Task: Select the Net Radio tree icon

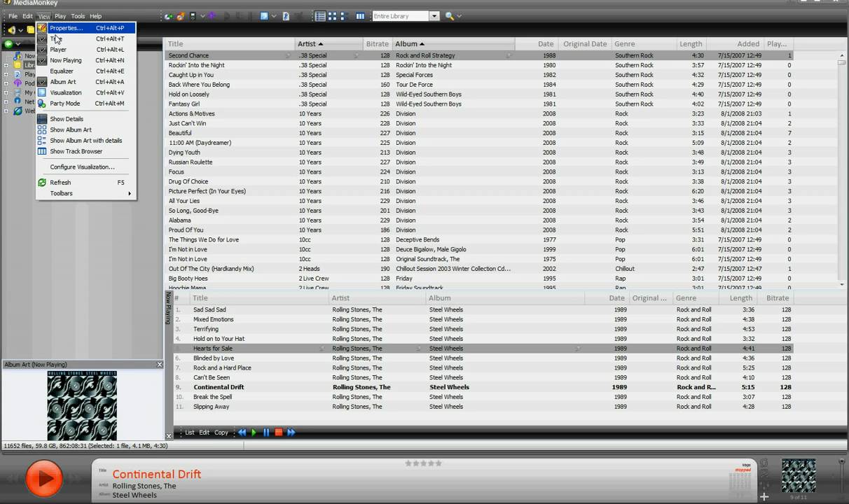Action: [x=18, y=101]
